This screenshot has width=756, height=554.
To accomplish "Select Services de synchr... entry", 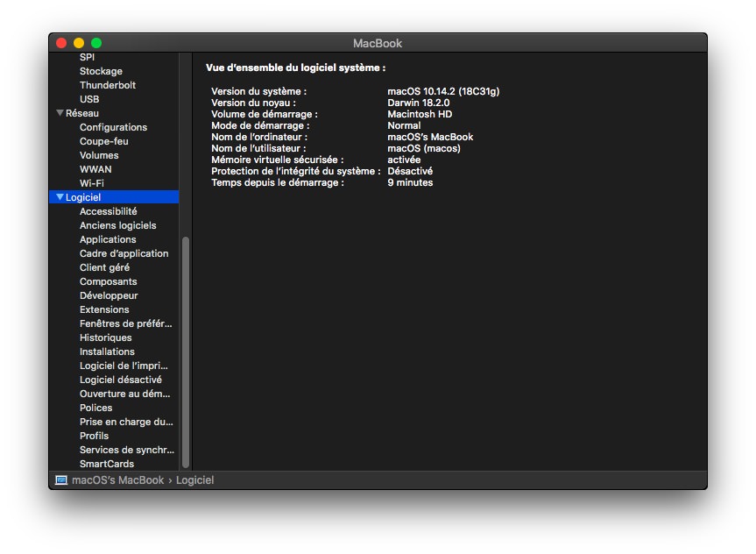I will pyautogui.click(x=127, y=449).
